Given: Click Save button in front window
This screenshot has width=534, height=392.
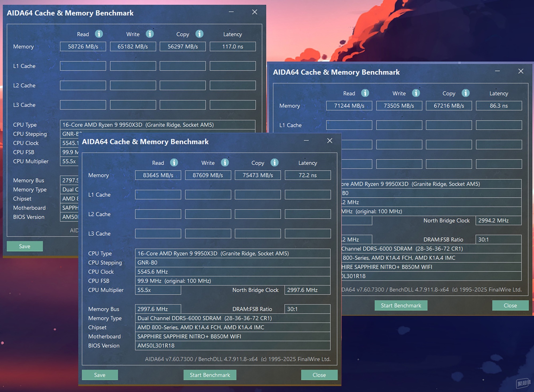Looking at the screenshot, I should (x=100, y=375).
